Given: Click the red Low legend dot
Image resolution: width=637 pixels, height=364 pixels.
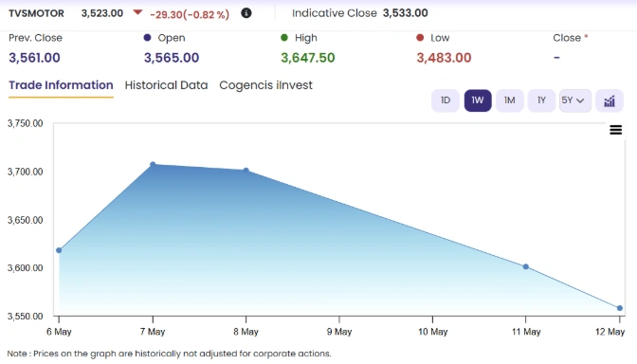Looking at the screenshot, I should [x=420, y=38].
